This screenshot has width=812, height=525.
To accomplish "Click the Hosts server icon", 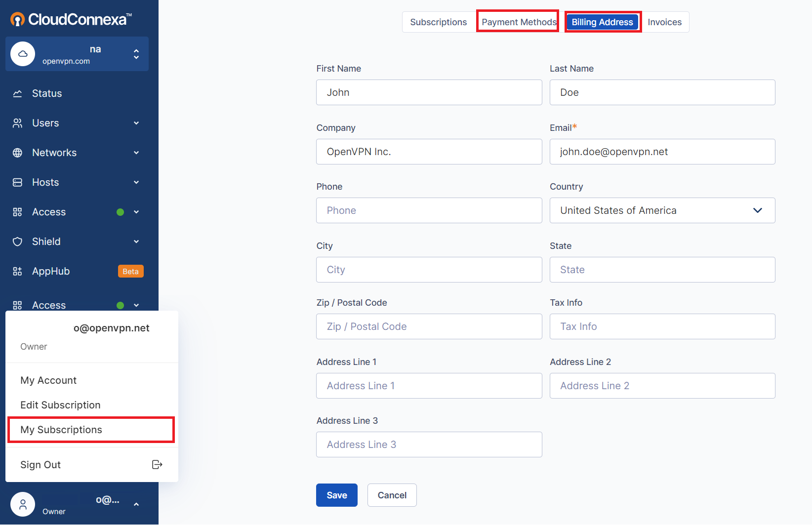I will coord(17,182).
